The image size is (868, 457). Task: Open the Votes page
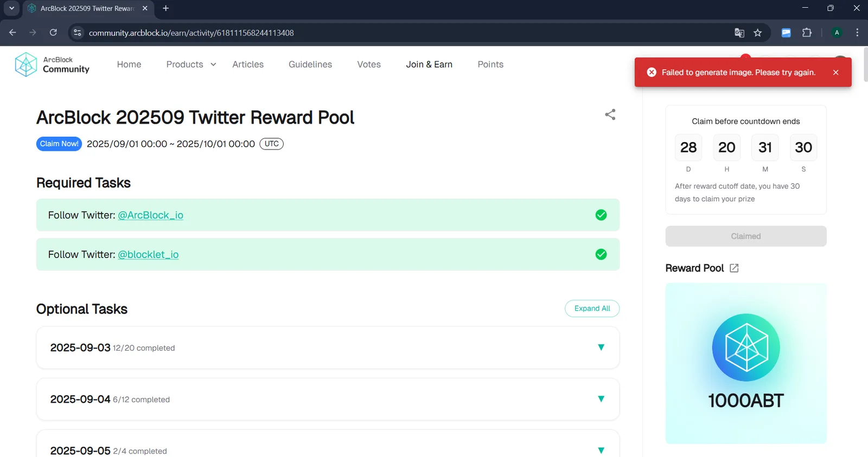coord(369,65)
